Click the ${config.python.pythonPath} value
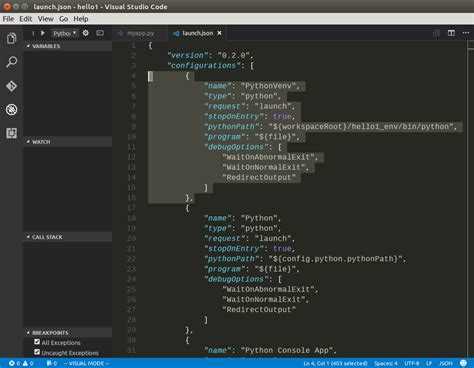 [335, 259]
